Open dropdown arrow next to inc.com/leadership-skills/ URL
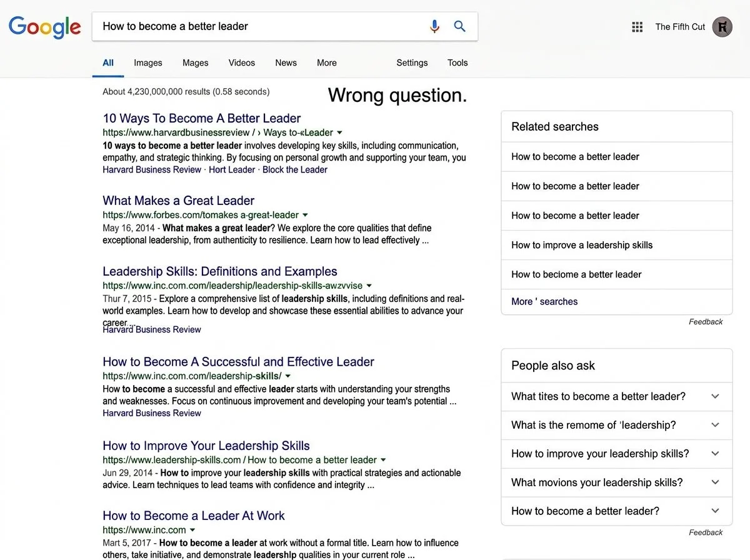750x560 pixels. point(288,376)
